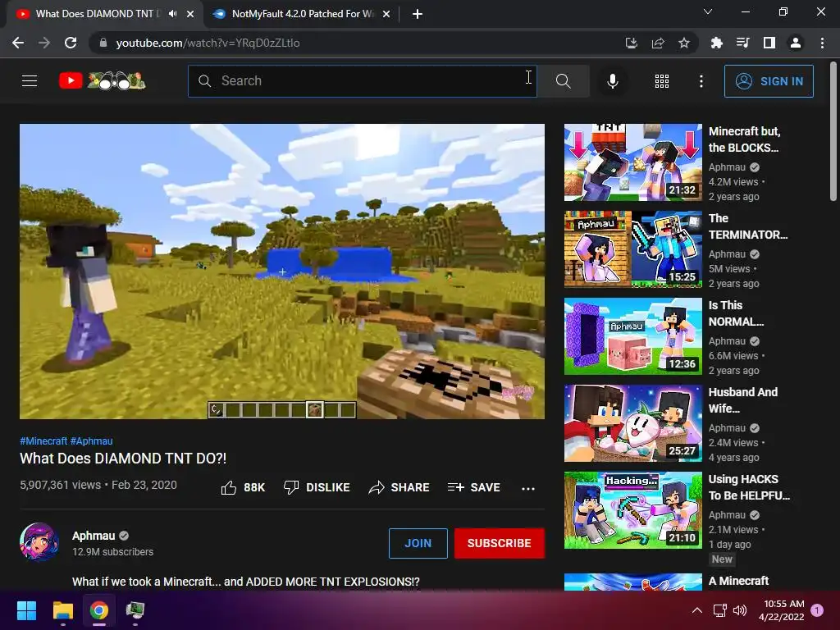840x630 pixels.
Task: Click the New badge on Using HACKS video
Action: 722,559
